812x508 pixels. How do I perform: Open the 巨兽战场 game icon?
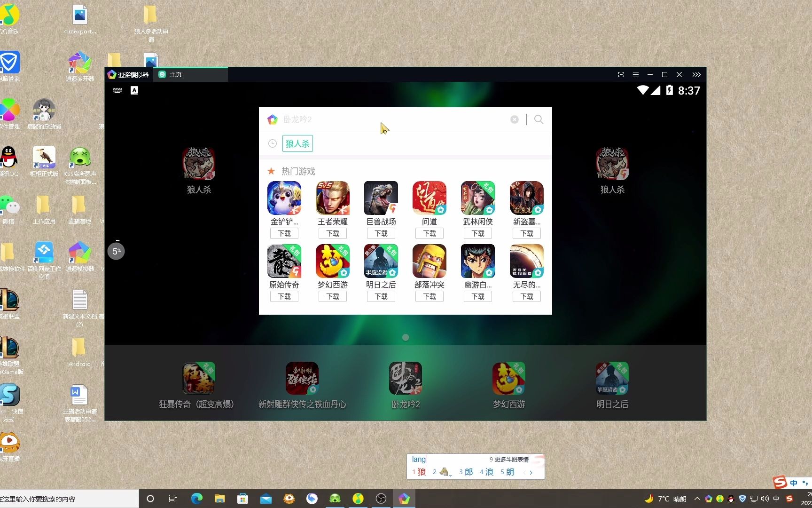381,198
